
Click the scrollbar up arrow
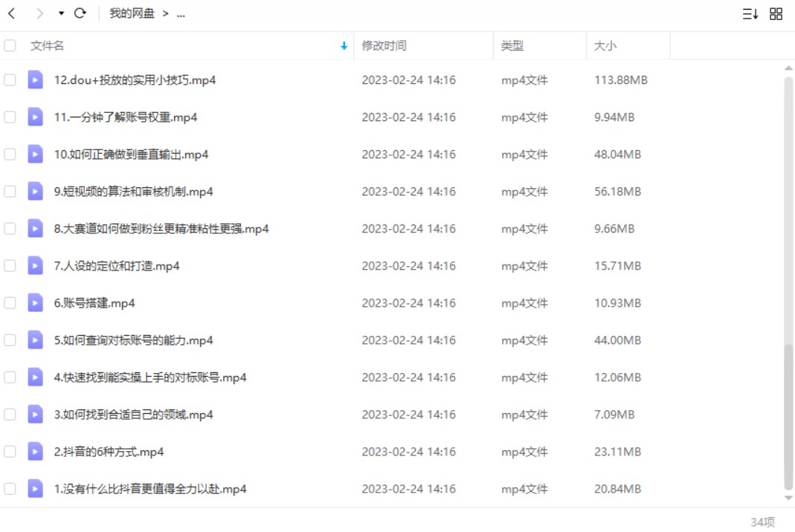click(x=788, y=68)
